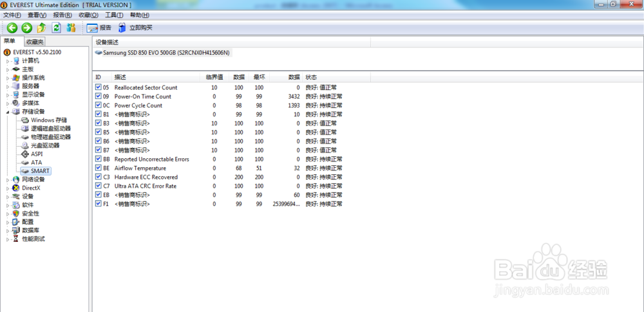Select the 存储设备 storage icon

pyautogui.click(x=16, y=112)
